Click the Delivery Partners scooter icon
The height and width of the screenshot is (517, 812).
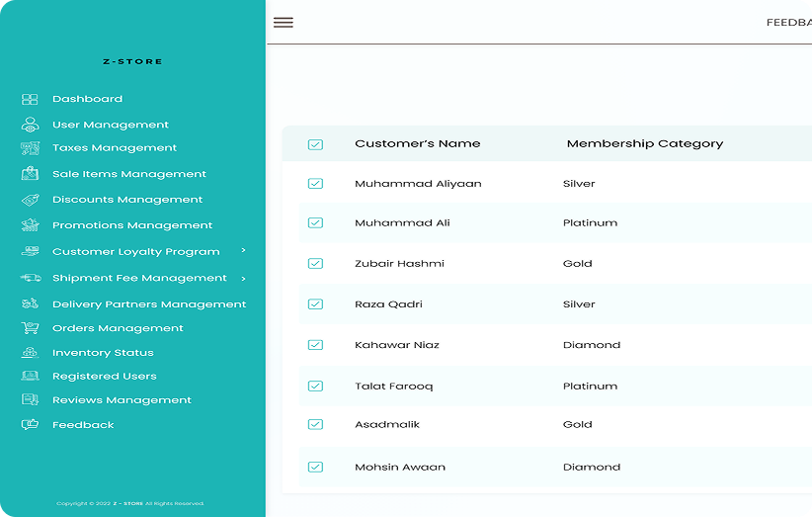[30, 304]
